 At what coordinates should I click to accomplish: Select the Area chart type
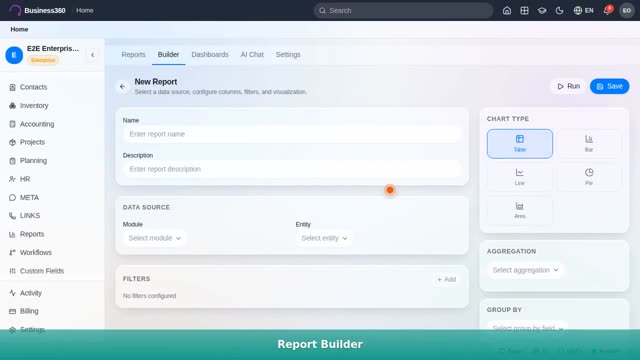[520, 211]
